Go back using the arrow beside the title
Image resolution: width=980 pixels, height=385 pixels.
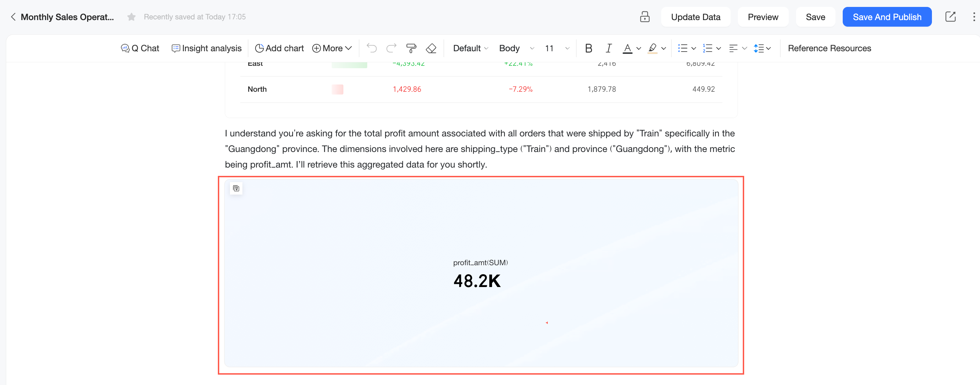[x=13, y=17]
